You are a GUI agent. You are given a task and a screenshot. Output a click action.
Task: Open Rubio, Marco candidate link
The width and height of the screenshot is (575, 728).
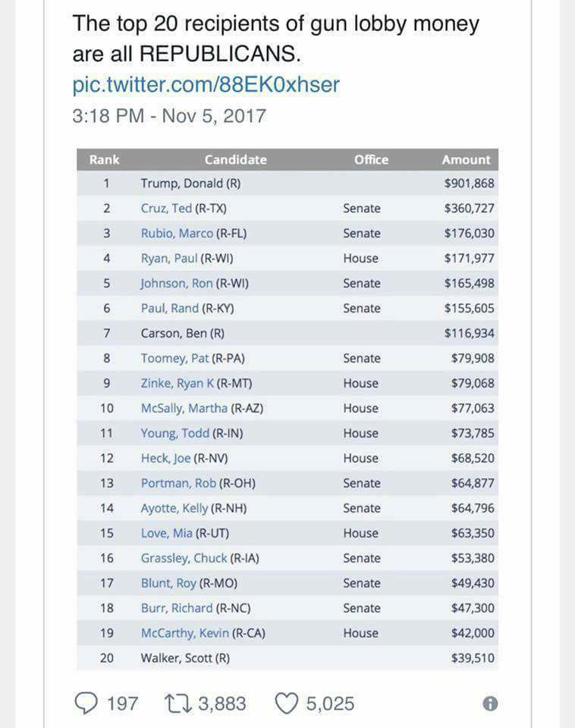tap(177, 234)
